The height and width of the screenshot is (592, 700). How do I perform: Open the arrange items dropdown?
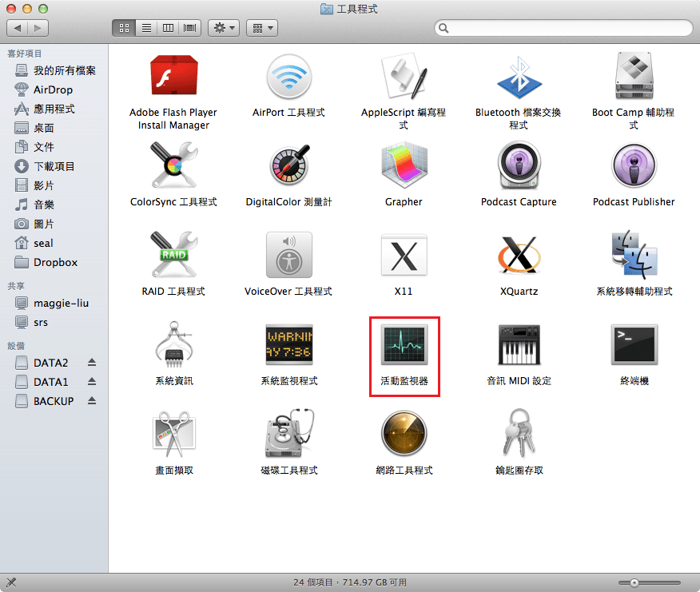click(x=261, y=28)
